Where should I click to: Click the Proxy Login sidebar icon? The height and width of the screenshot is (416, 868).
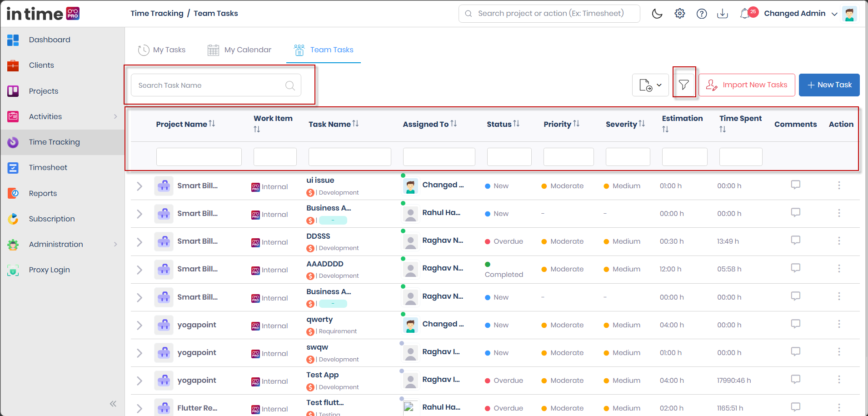(13, 270)
